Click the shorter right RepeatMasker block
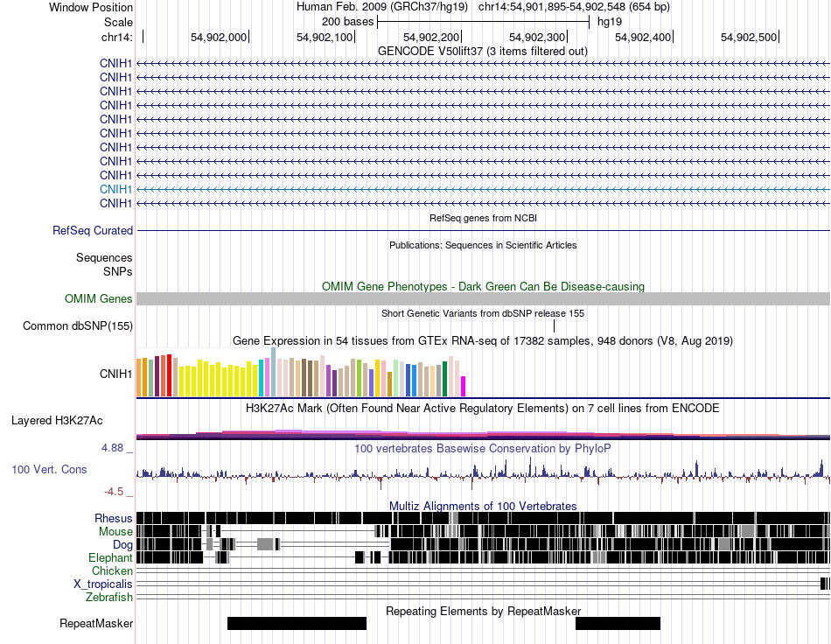Viewport: 831px width, 644px height. 618,623
